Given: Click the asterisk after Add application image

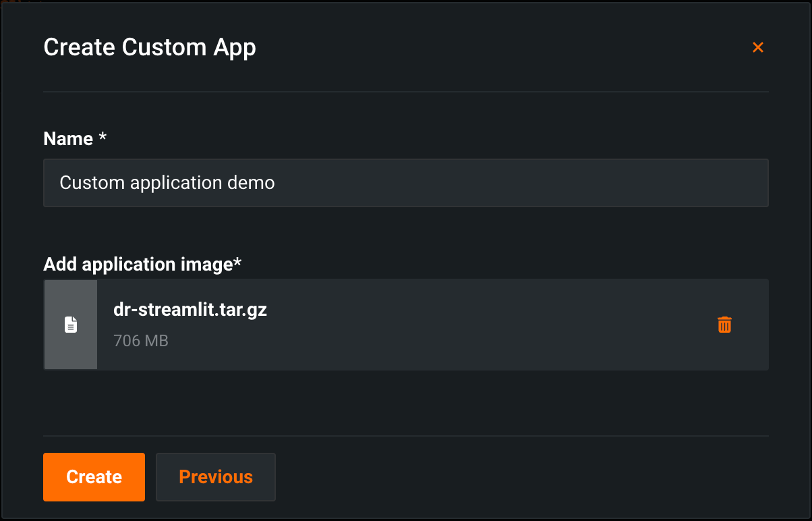Looking at the screenshot, I should coord(237,263).
